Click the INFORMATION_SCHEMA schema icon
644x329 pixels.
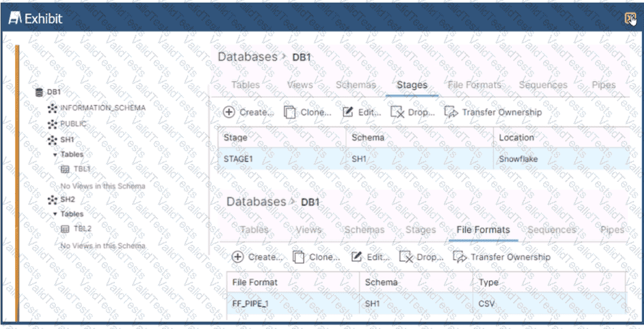[53, 108]
